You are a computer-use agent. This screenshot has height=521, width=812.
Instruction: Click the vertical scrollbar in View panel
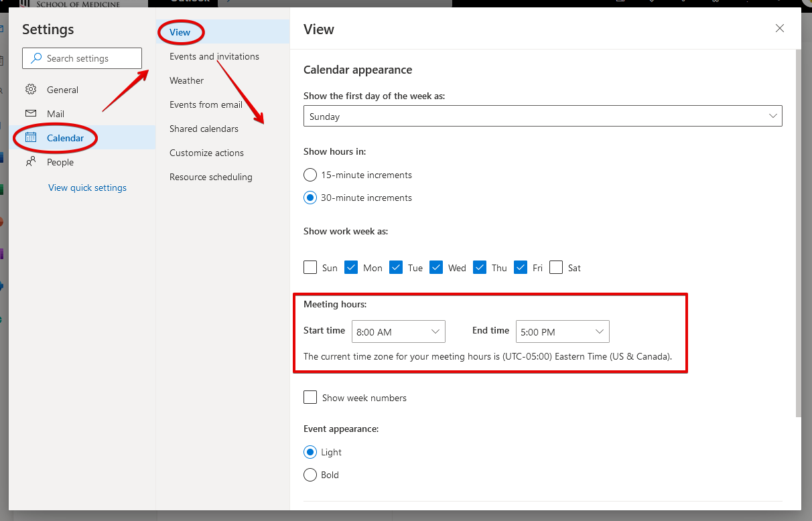(797, 234)
